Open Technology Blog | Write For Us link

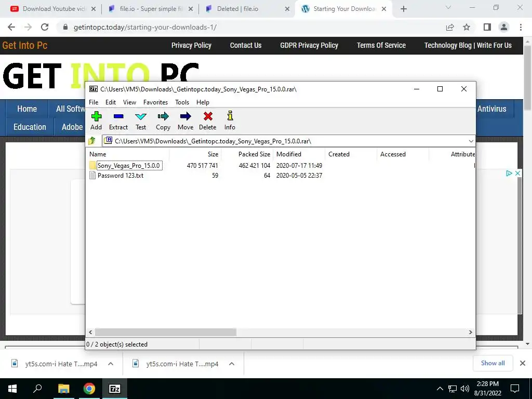click(468, 46)
